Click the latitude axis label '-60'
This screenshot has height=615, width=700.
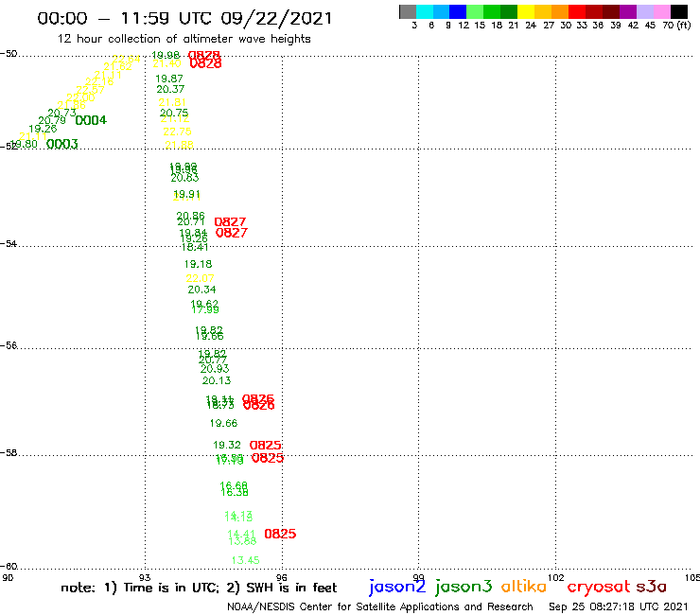pos(9,566)
